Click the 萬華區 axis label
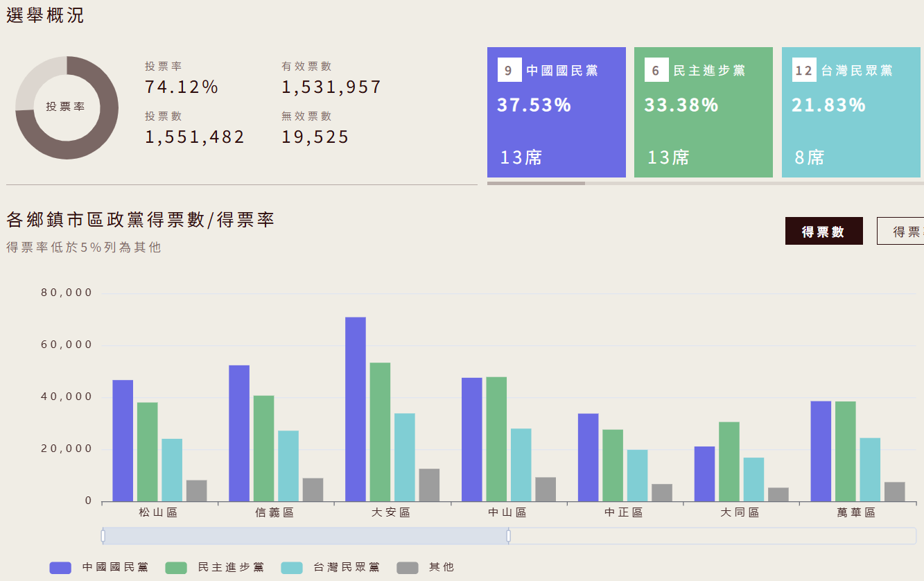 857,512
